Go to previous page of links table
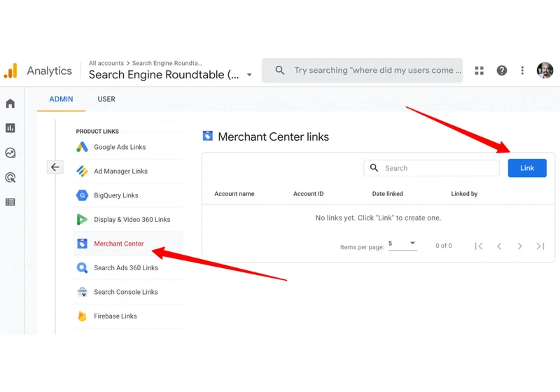Image resolution: width=560 pixels, height=392 pixels. pyautogui.click(x=499, y=246)
